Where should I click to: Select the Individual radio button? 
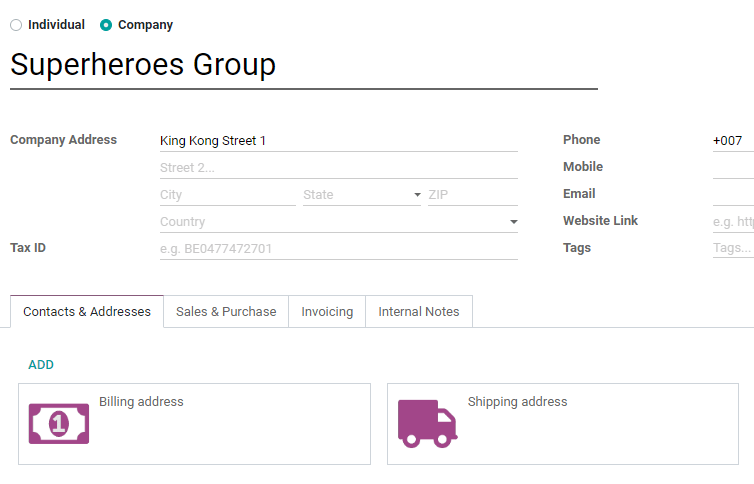(16, 25)
